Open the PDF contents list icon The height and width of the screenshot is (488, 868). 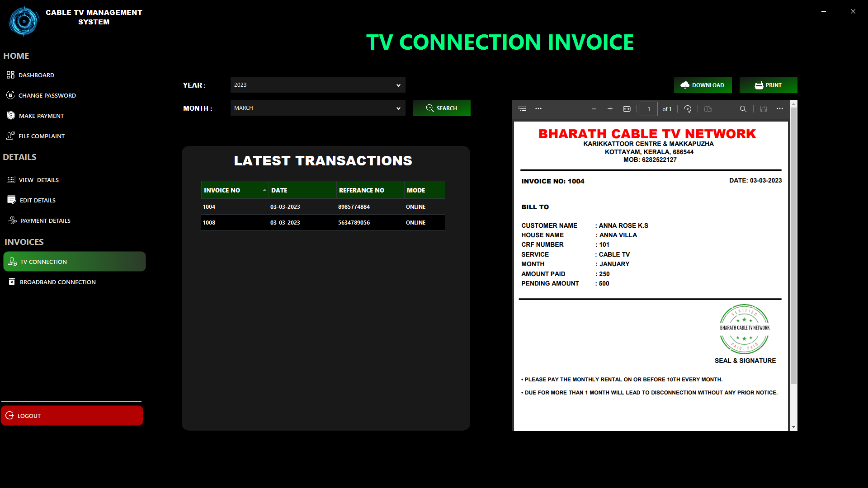pyautogui.click(x=522, y=109)
